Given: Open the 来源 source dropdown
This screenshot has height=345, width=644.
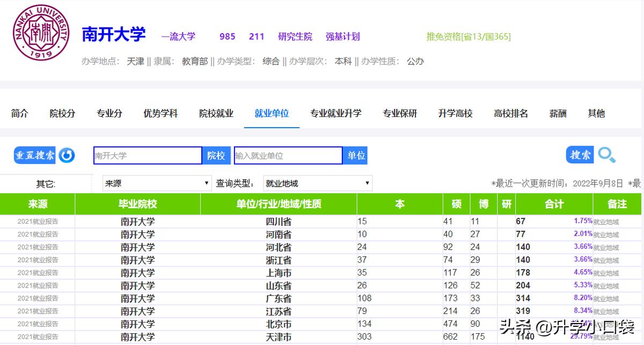Looking at the screenshot, I should point(157,183).
